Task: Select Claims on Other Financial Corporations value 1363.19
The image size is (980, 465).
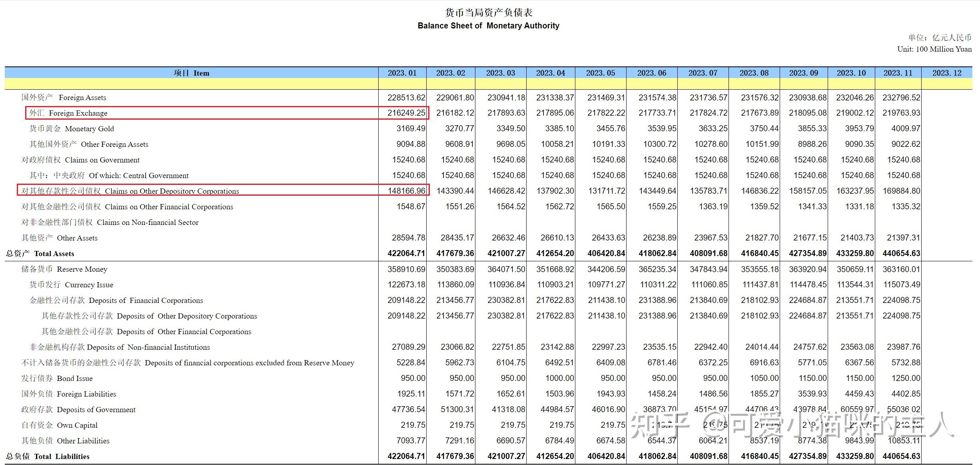Action: pyautogui.click(x=713, y=206)
